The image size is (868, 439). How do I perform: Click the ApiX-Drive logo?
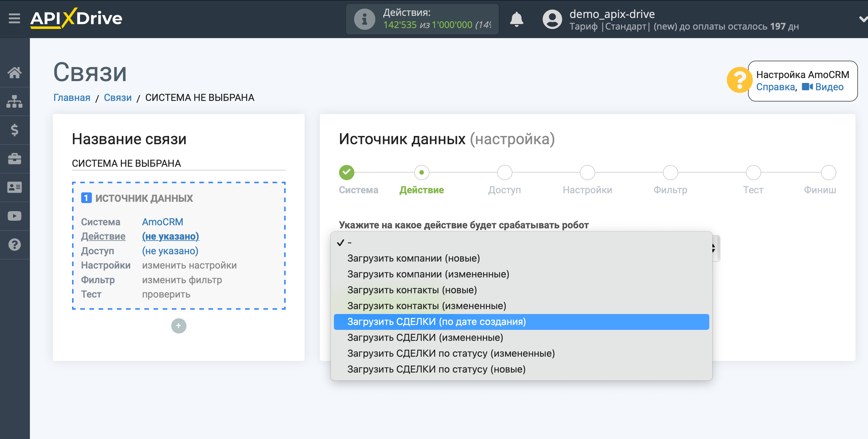(x=76, y=18)
